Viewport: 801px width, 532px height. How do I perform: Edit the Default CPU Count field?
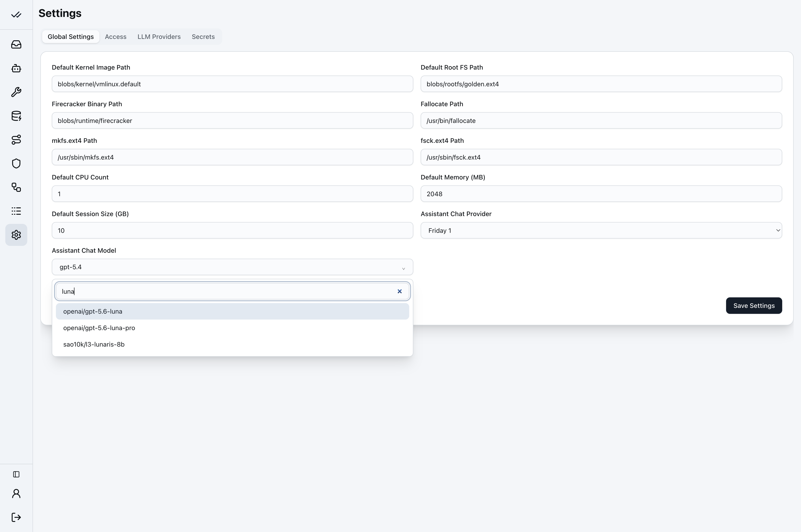pos(233,194)
